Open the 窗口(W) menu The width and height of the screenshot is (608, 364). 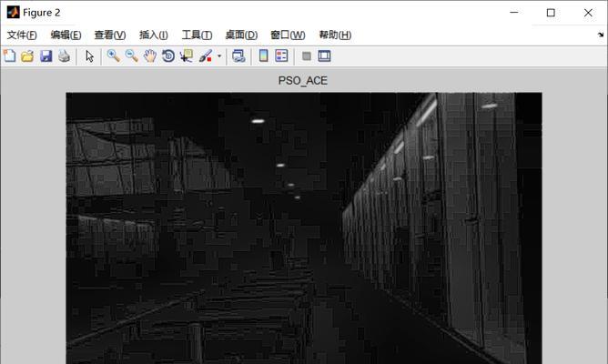click(288, 35)
